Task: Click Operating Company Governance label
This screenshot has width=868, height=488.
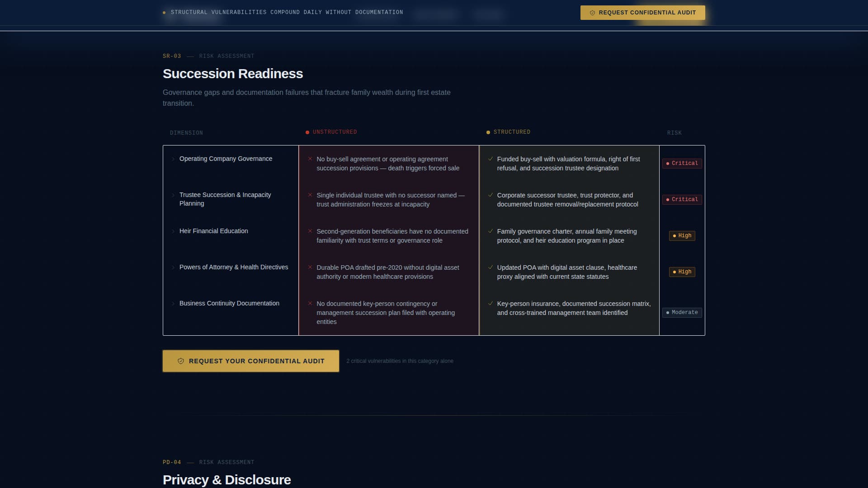Action: [x=226, y=159]
